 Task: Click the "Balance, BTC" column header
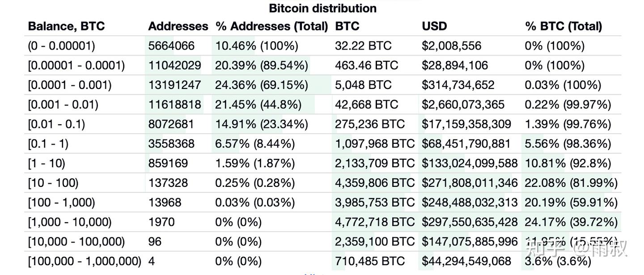(66, 26)
